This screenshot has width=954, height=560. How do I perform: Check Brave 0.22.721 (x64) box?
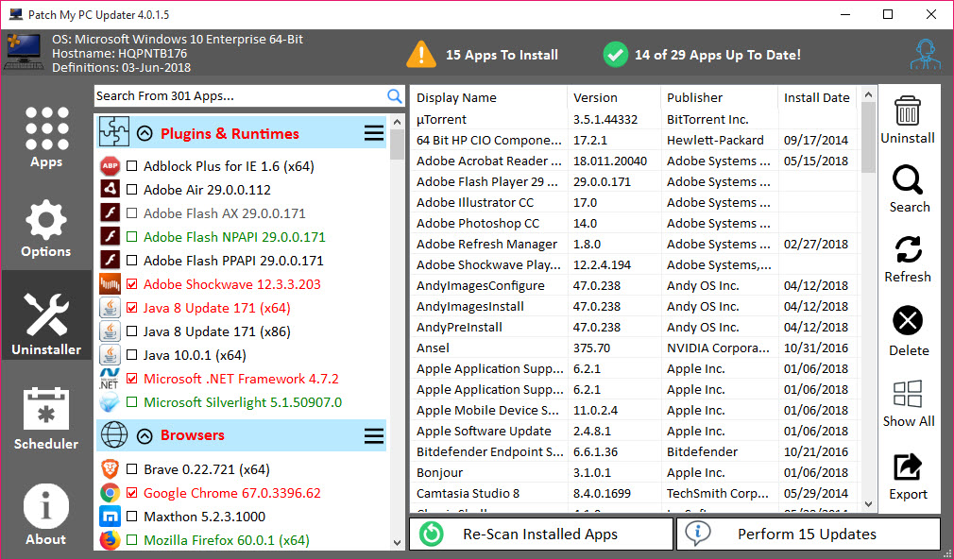coord(131,469)
